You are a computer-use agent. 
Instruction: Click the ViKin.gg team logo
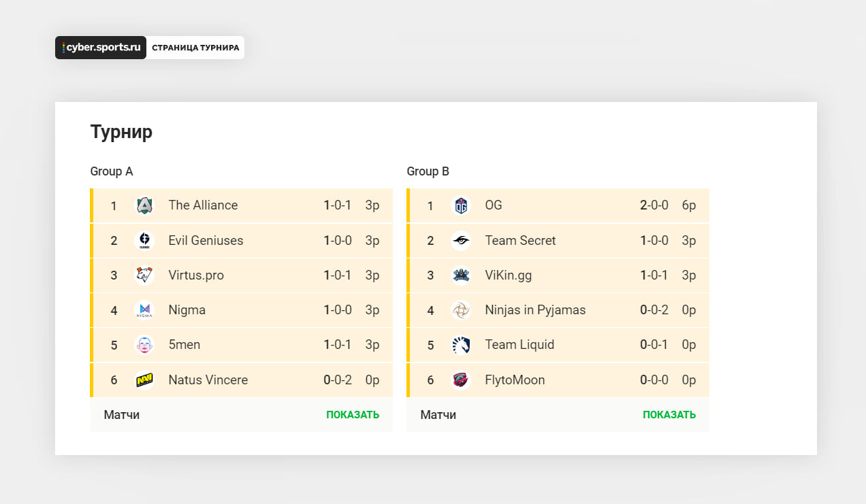(461, 275)
